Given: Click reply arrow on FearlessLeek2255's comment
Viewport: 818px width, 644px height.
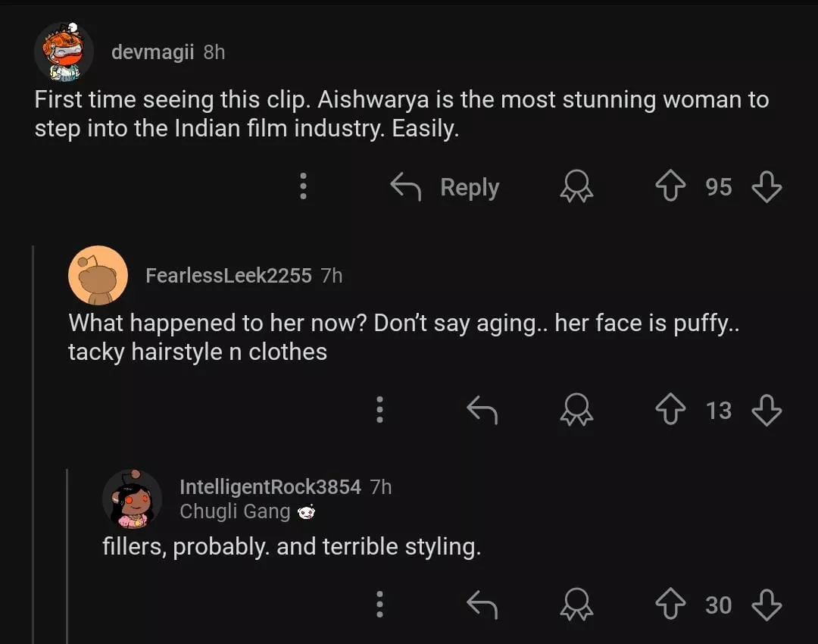Looking at the screenshot, I should pyautogui.click(x=482, y=410).
